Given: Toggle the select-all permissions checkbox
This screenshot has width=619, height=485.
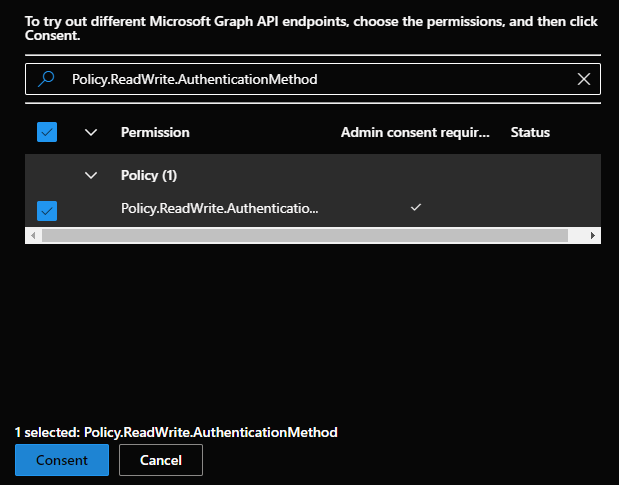Looking at the screenshot, I should click(x=47, y=132).
